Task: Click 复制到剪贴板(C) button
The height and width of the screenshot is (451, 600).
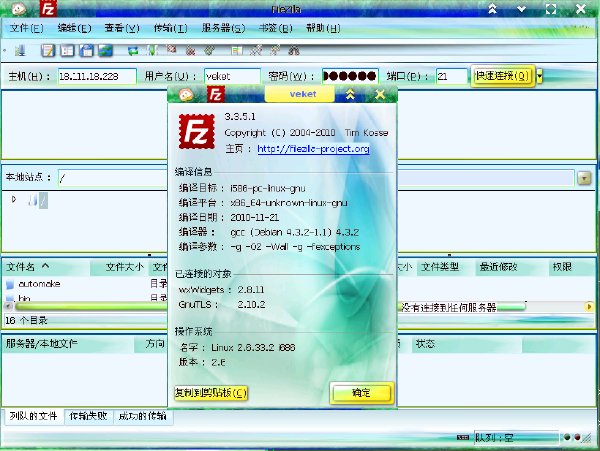Action: (x=211, y=393)
